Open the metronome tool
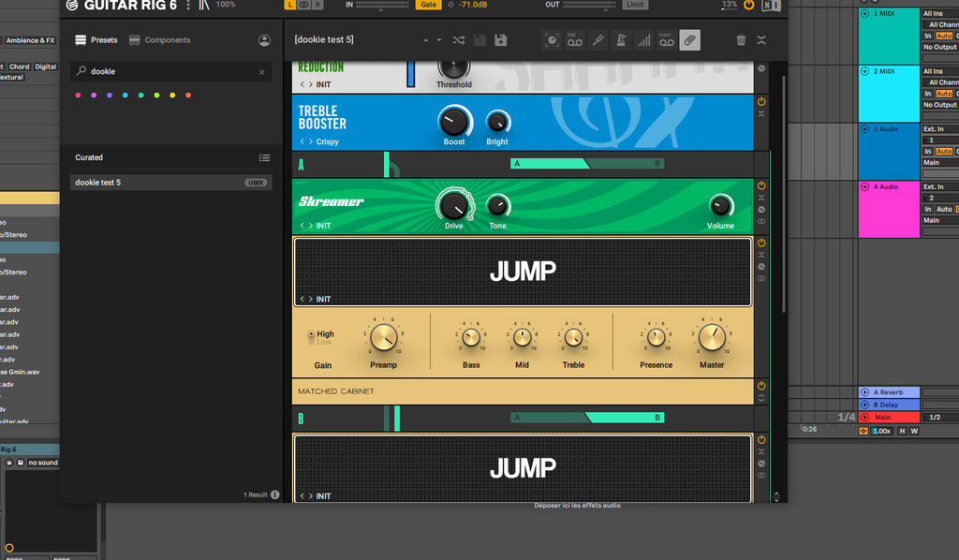This screenshot has width=959, height=560. 620,40
